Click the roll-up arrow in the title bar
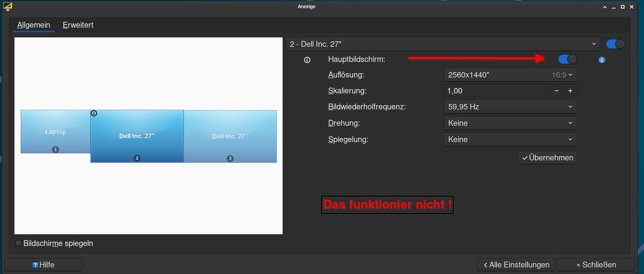644x274 pixels. click(x=605, y=7)
